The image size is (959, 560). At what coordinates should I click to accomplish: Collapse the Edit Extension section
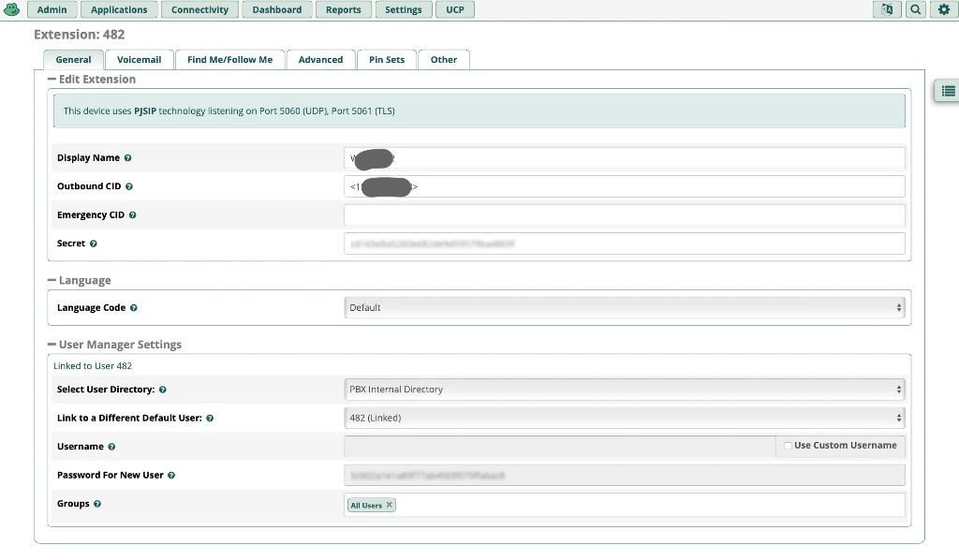click(x=54, y=79)
